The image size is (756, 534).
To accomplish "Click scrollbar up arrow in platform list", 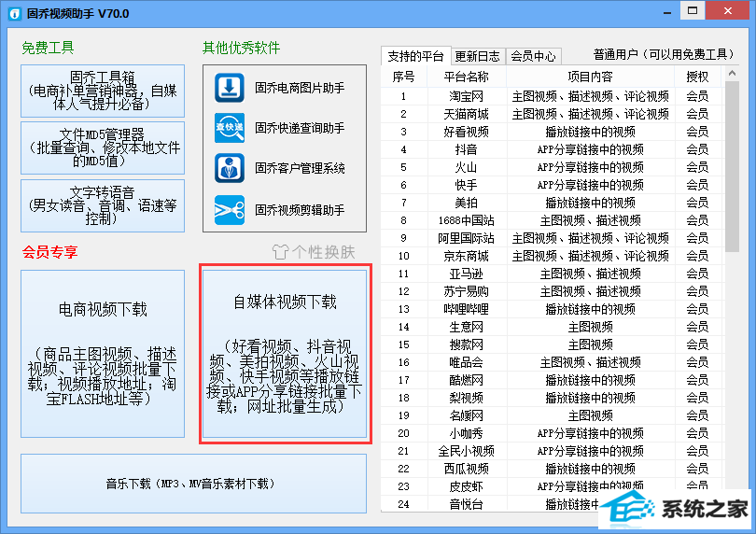I will [x=732, y=74].
